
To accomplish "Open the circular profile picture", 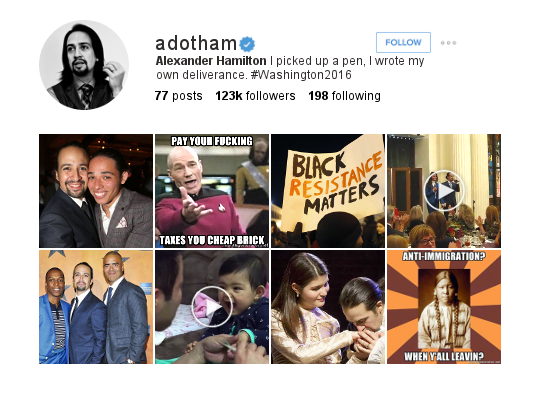I will click(x=84, y=65).
